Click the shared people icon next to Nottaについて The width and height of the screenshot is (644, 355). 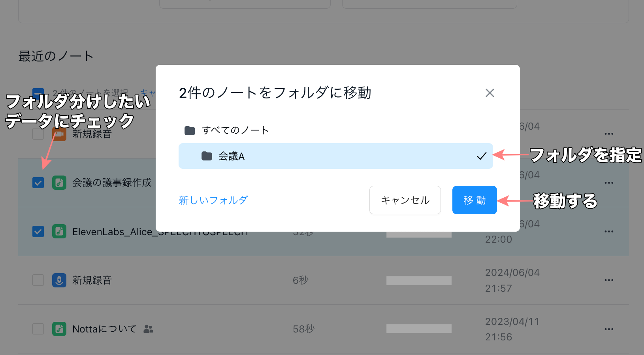pos(148,329)
